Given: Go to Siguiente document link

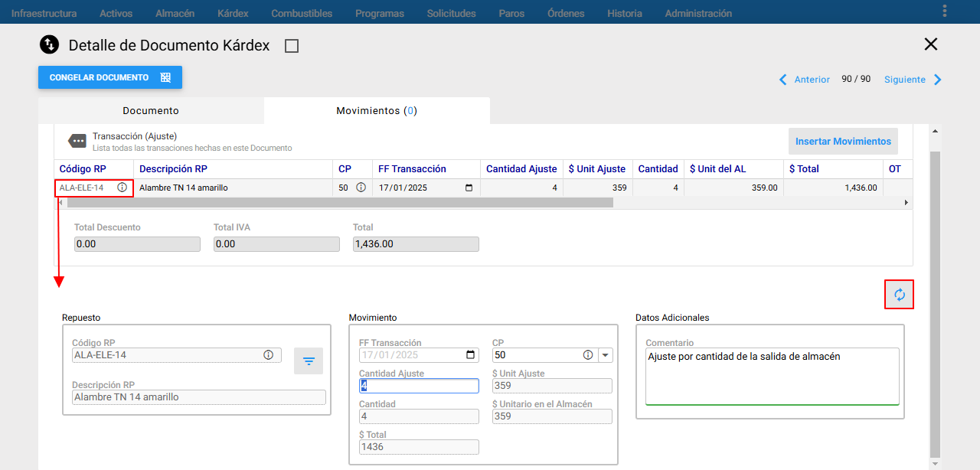Looking at the screenshot, I should 905,80.
